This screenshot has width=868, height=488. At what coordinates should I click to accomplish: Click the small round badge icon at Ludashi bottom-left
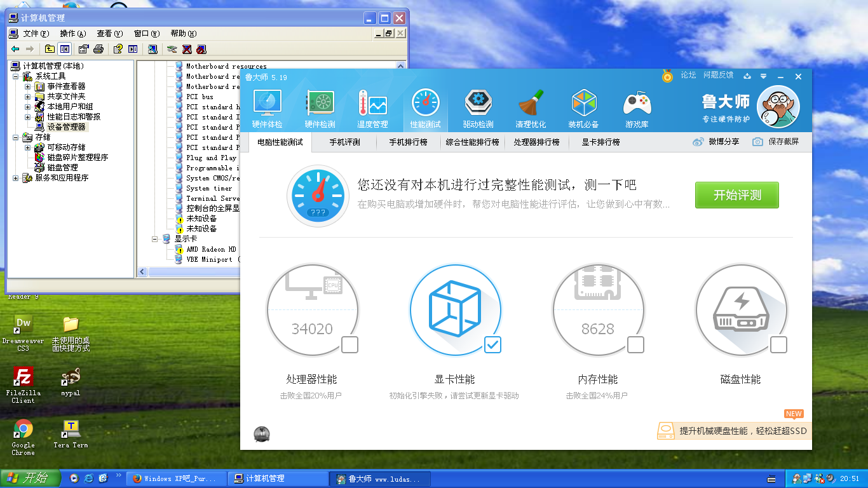(262, 434)
